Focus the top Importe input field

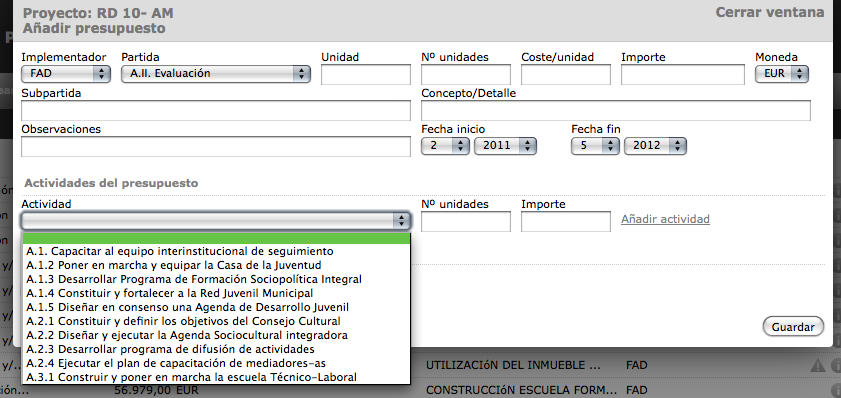point(683,75)
